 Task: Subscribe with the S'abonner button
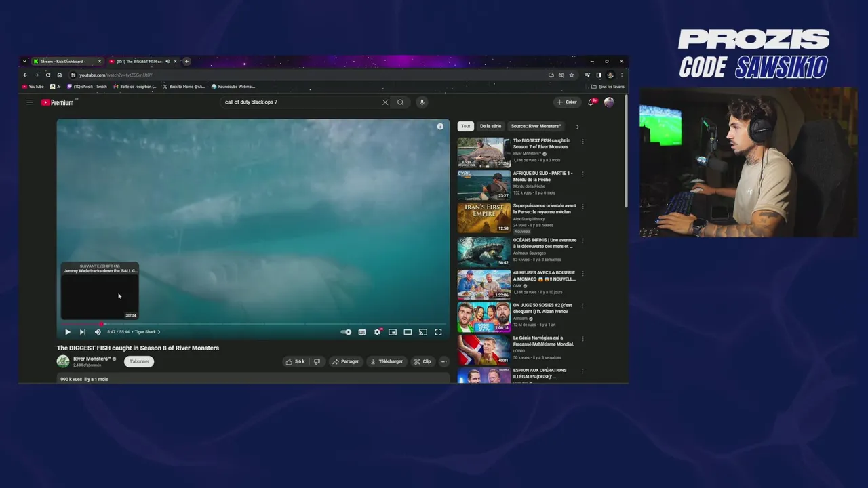pyautogui.click(x=139, y=361)
